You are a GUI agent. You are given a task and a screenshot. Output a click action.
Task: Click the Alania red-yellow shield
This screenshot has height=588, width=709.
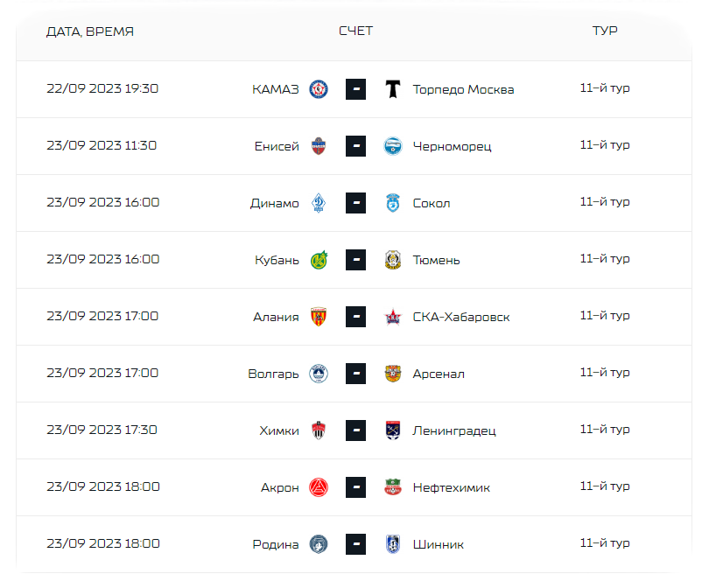click(319, 317)
